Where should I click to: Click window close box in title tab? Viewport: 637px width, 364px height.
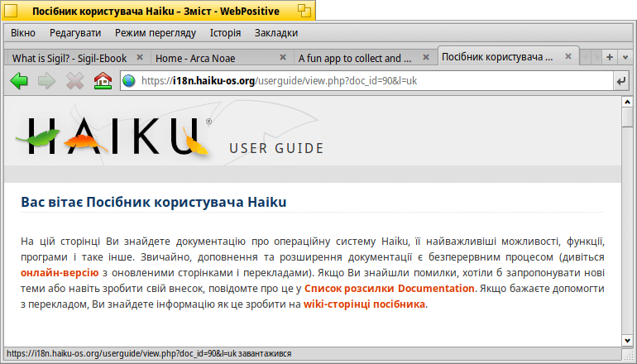12,11
